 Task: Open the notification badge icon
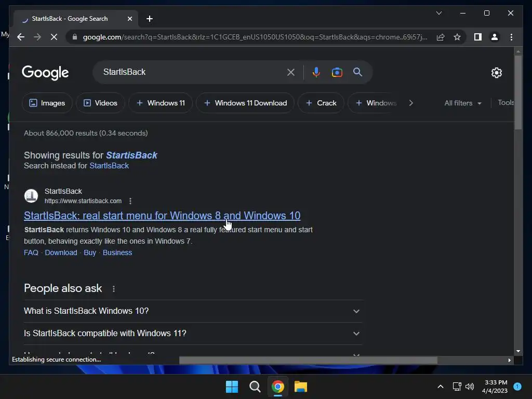click(x=517, y=386)
